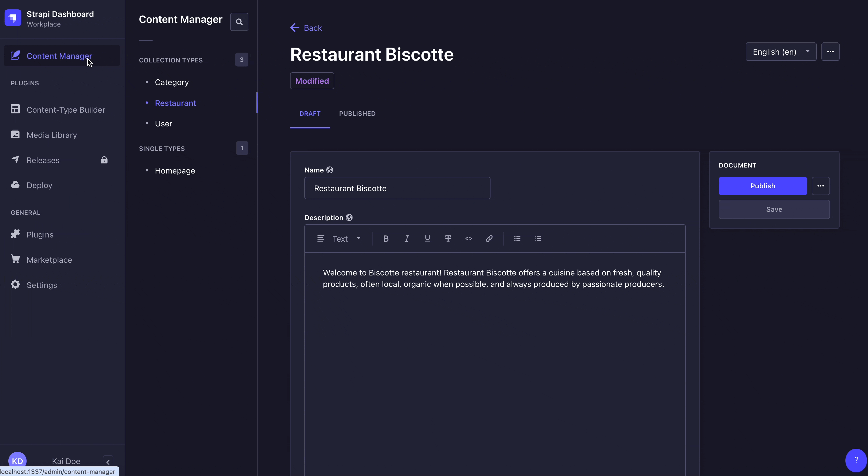Open more document actions beside Publish
The image size is (868, 476).
pyautogui.click(x=821, y=186)
